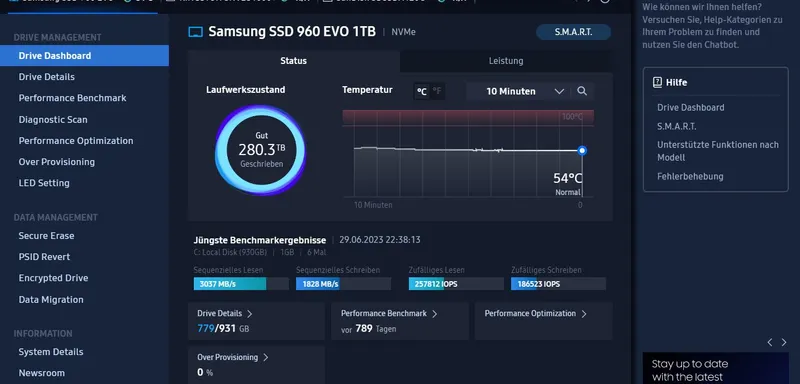Open S.M.A.R.T. help link
The height and width of the screenshot is (384, 800).
click(x=677, y=126)
